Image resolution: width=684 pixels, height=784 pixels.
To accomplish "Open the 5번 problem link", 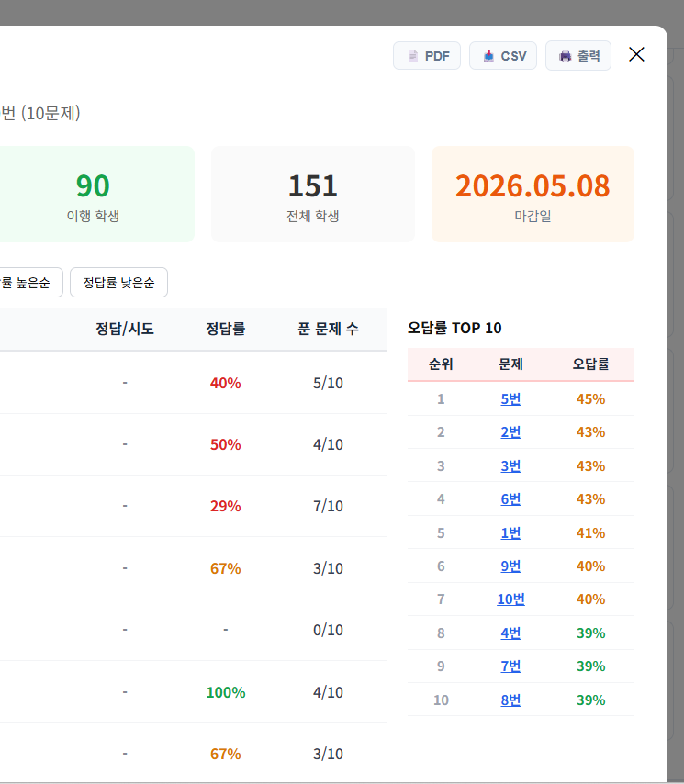I will coord(510,399).
